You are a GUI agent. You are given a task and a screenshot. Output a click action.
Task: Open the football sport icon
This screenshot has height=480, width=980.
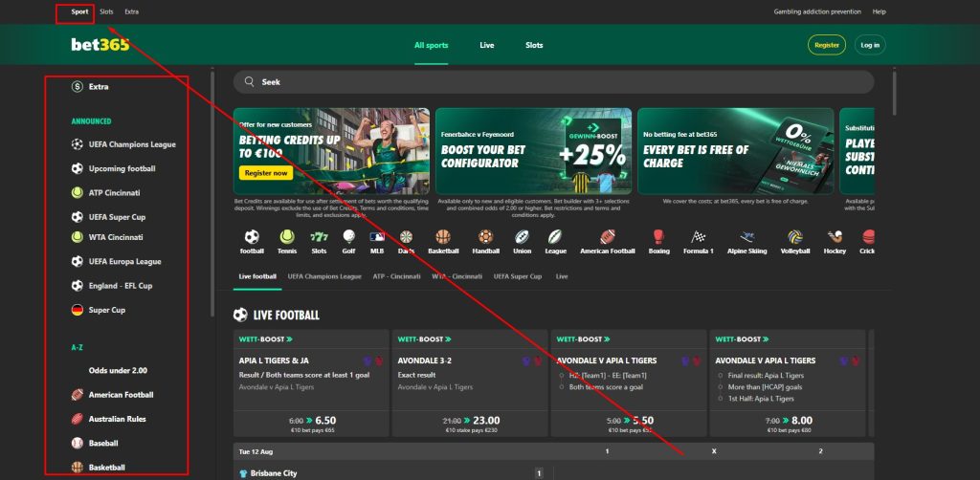click(252, 237)
